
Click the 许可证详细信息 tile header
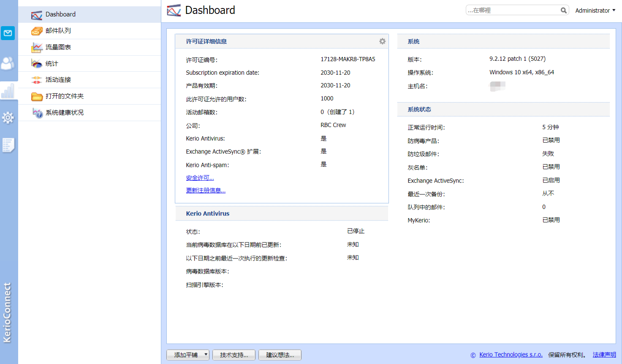click(282, 41)
